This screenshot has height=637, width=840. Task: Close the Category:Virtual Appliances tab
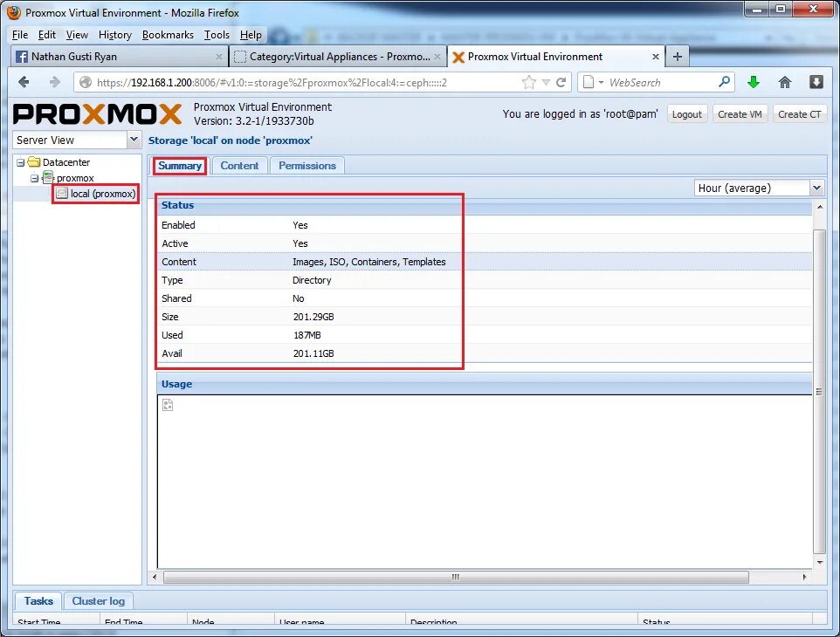pyautogui.click(x=437, y=56)
